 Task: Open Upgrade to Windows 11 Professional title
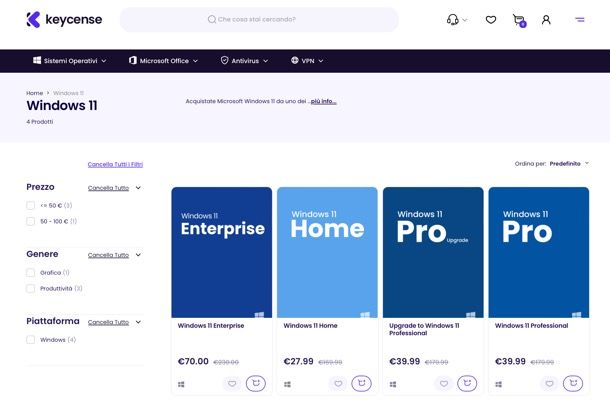point(424,330)
